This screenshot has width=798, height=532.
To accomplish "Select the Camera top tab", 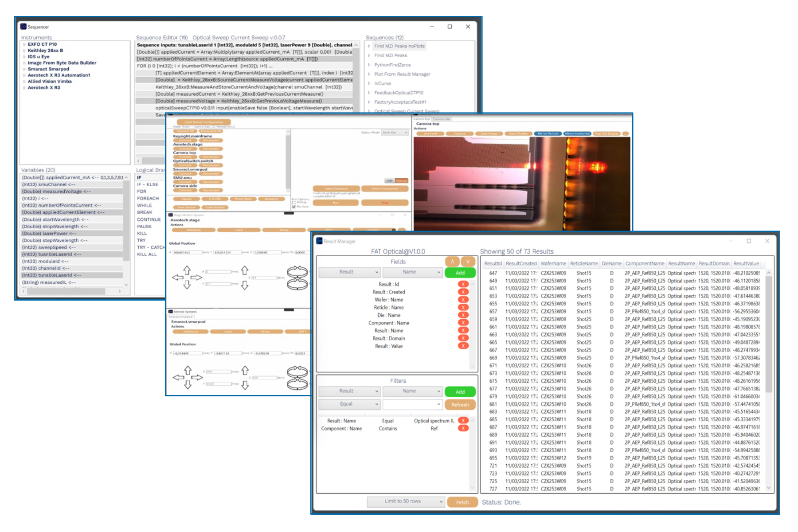I will pos(422,120).
